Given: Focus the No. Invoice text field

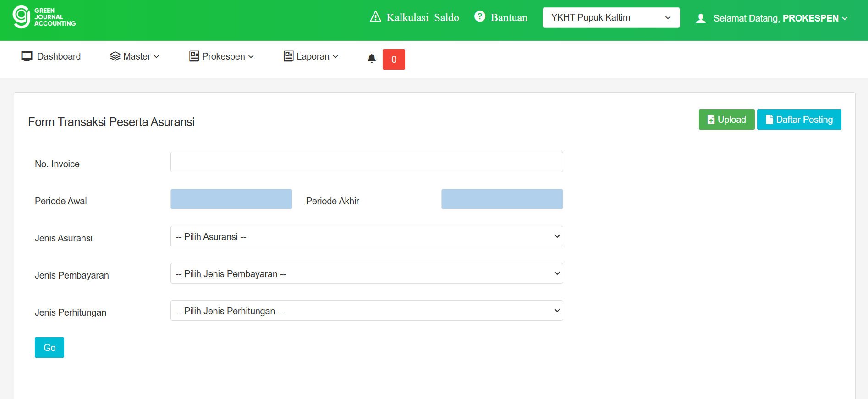Looking at the screenshot, I should [x=366, y=162].
